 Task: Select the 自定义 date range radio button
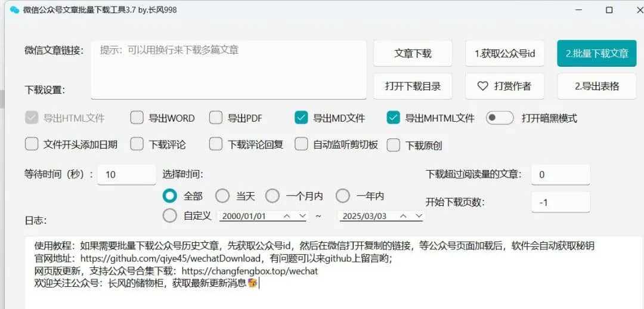pyautogui.click(x=169, y=216)
